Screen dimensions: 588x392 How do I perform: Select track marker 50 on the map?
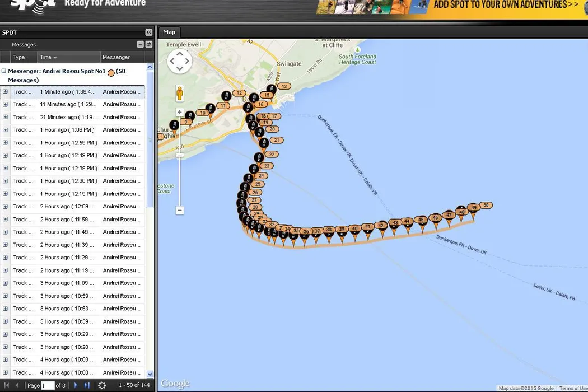coord(486,206)
